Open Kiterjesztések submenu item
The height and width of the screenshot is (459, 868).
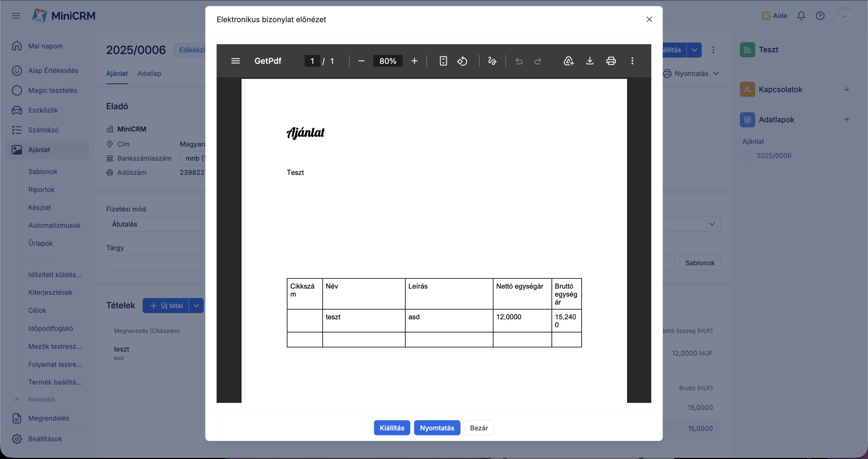coord(50,292)
